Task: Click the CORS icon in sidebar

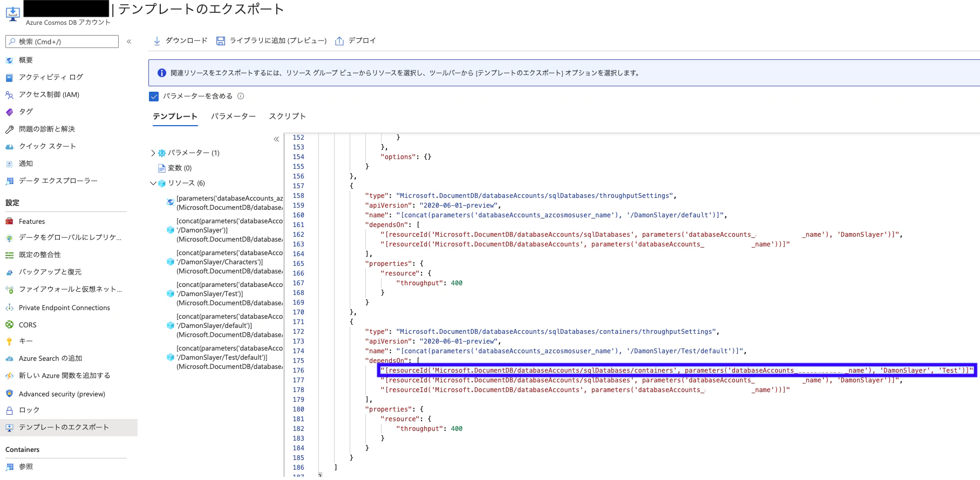Action: (9, 325)
